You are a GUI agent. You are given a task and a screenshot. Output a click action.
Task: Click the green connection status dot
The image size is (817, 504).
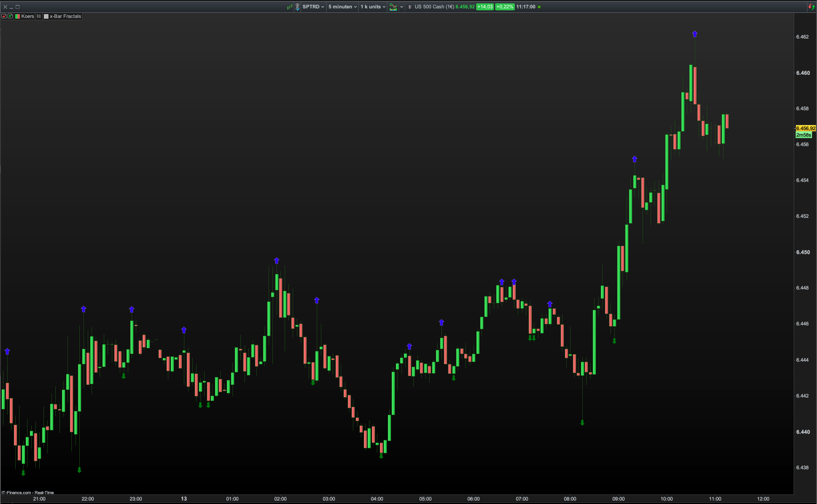pos(539,7)
